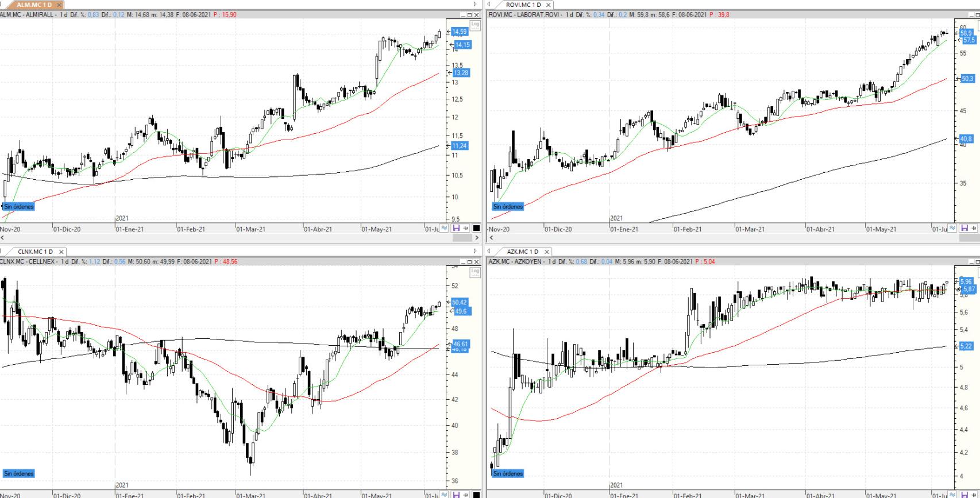Click the wave indicator icon on Rovi chart
Image resolution: width=980 pixels, height=498 pixels.
(952, 228)
